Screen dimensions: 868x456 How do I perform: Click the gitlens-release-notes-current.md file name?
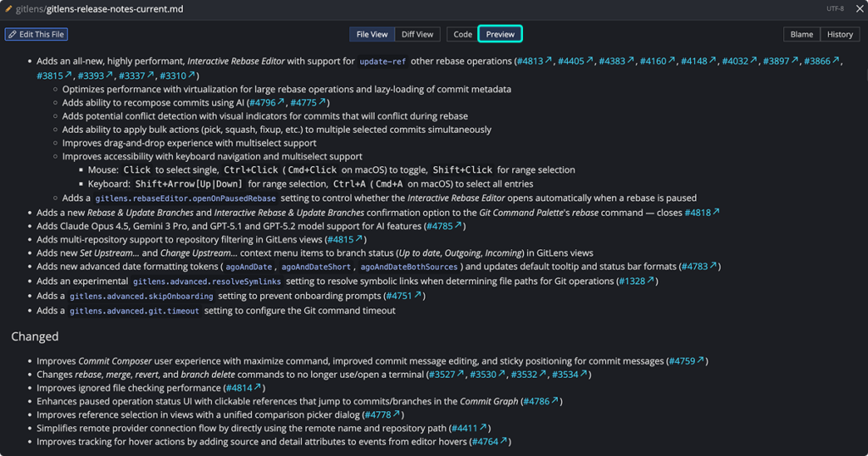[115, 8]
